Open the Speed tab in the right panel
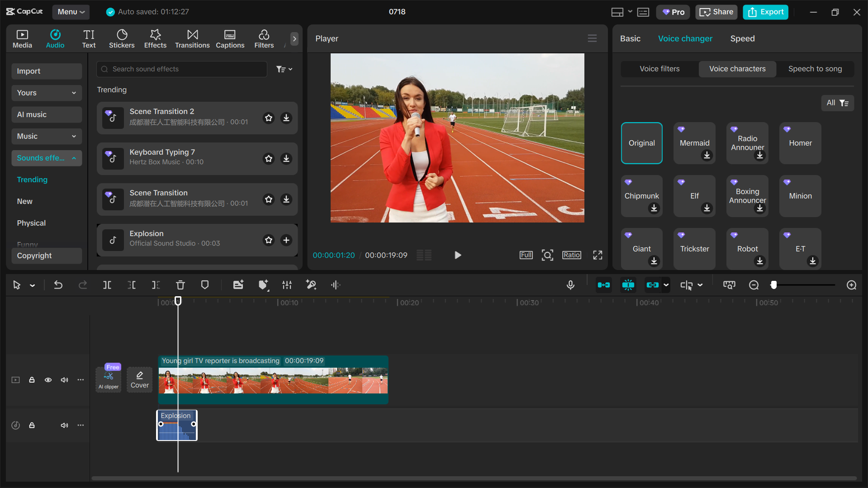 coord(742,38)
